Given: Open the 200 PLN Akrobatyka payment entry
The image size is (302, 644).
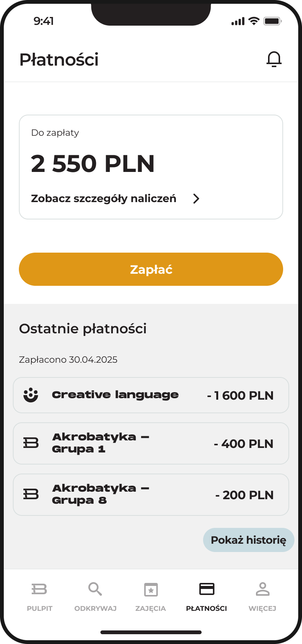Looking at the screenshot, I should click(151, 495).
